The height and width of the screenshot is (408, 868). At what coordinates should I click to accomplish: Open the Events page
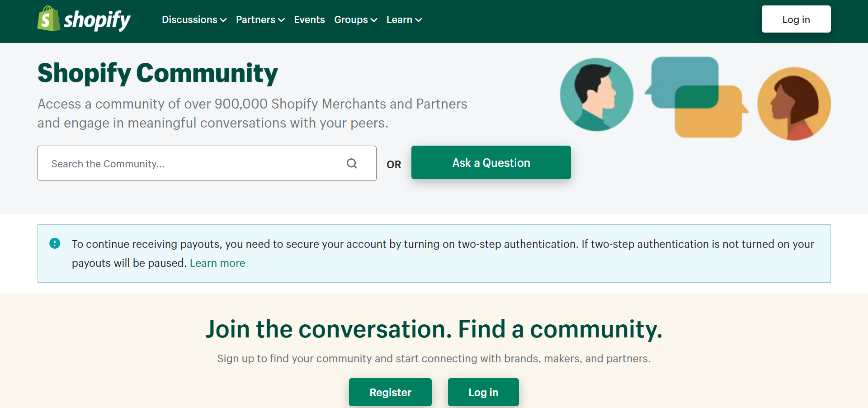[309, 20]
